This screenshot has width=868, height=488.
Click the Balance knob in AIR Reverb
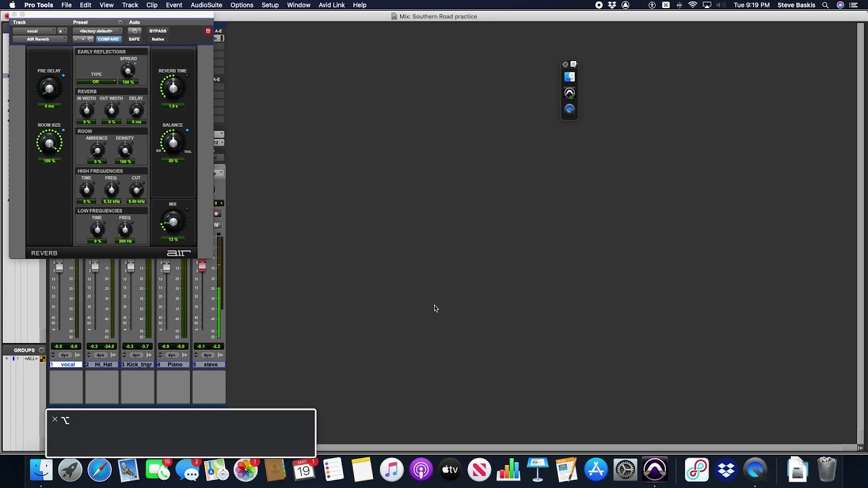tap(173, 142)
